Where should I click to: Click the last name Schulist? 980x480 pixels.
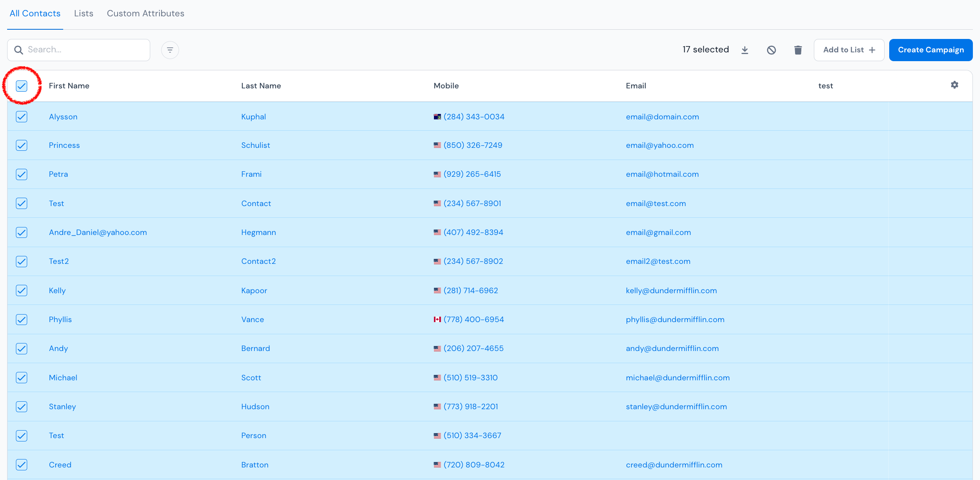[256, 145]
